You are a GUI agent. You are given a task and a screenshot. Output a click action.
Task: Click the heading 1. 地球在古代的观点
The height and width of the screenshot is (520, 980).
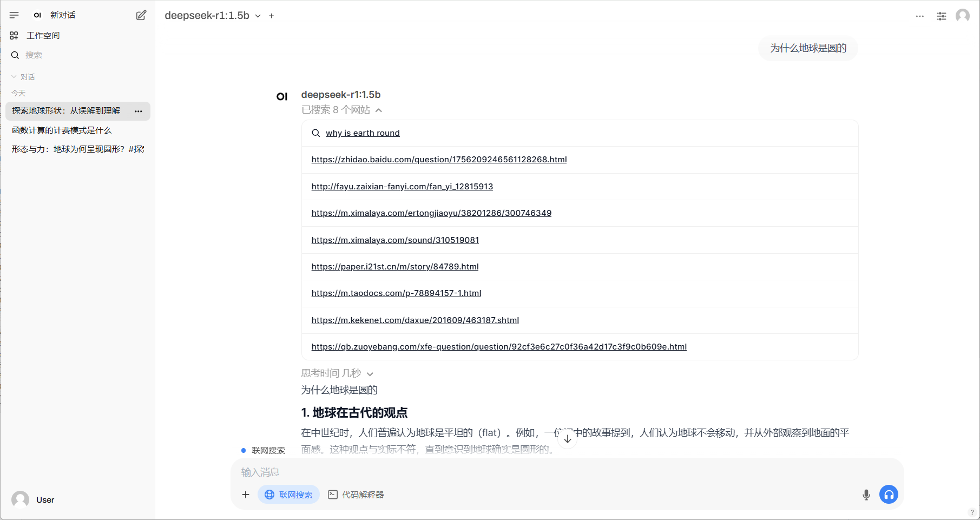[354, 413]
